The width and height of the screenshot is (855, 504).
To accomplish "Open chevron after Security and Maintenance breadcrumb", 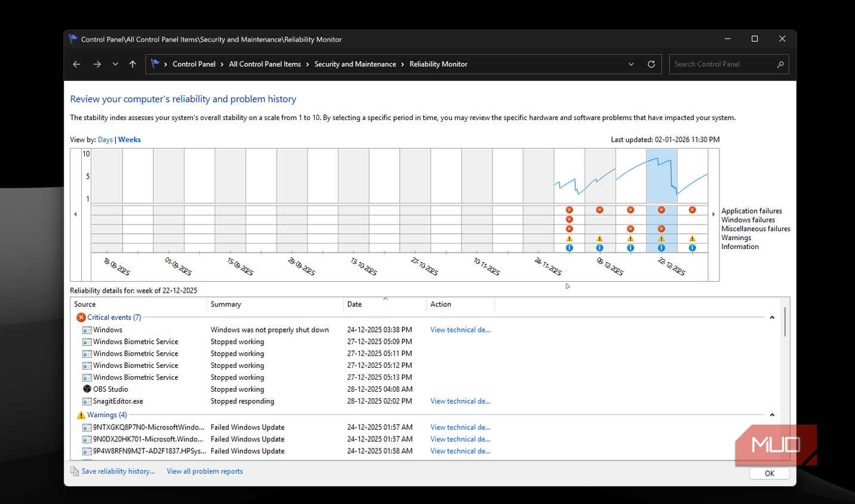I will [x=402, y=64].
